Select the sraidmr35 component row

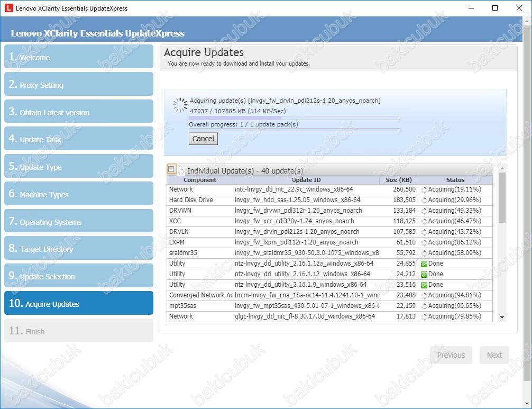click(x=329, y=252)
